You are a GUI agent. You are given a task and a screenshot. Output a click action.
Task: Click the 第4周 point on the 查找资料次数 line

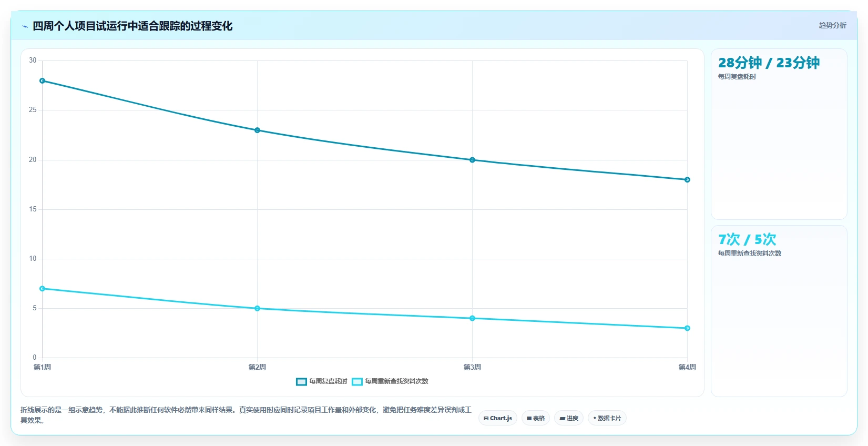[x=687, y=328]
